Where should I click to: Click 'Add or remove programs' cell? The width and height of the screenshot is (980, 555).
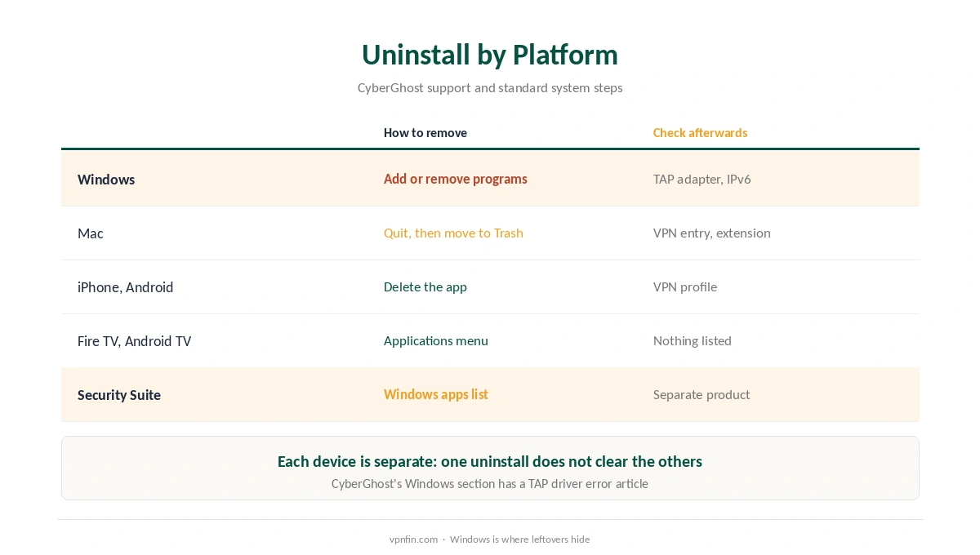pyautogui.click(x=456, y=179)
